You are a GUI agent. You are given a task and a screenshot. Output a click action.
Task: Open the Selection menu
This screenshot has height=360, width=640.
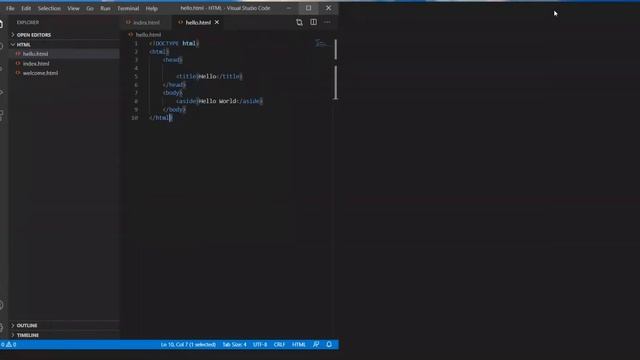click(x=49, y=8)
